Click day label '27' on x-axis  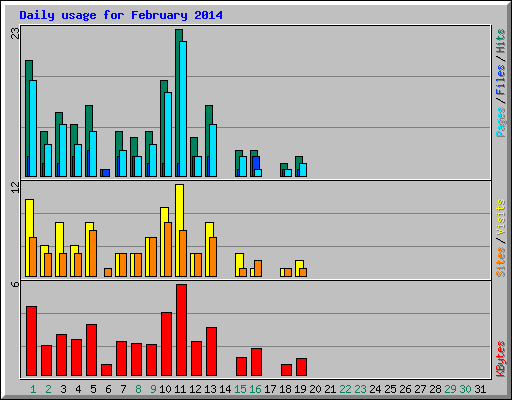(420, 389)
